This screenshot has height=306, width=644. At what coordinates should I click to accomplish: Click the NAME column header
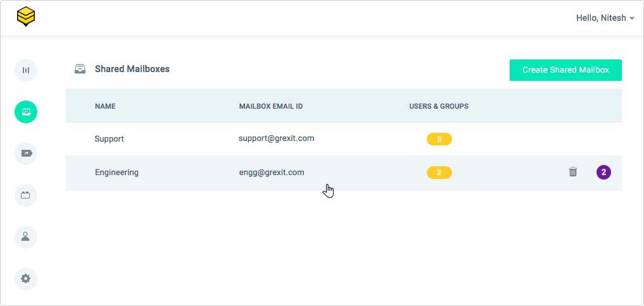point(105,106)
